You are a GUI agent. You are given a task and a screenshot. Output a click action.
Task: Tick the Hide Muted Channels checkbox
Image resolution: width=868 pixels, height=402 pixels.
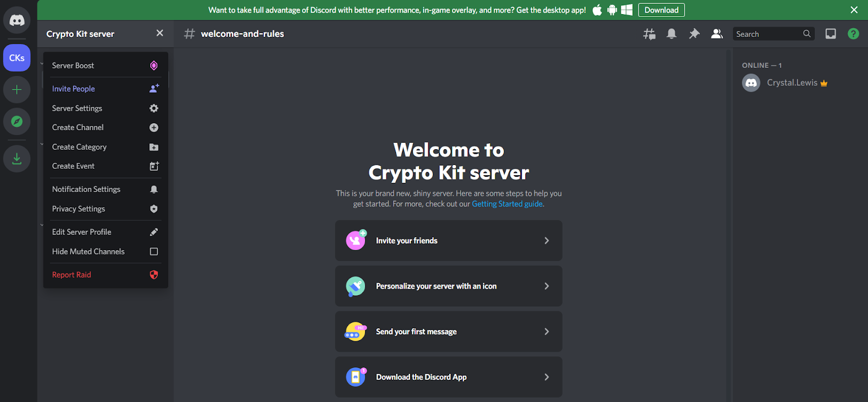point(154,252)
